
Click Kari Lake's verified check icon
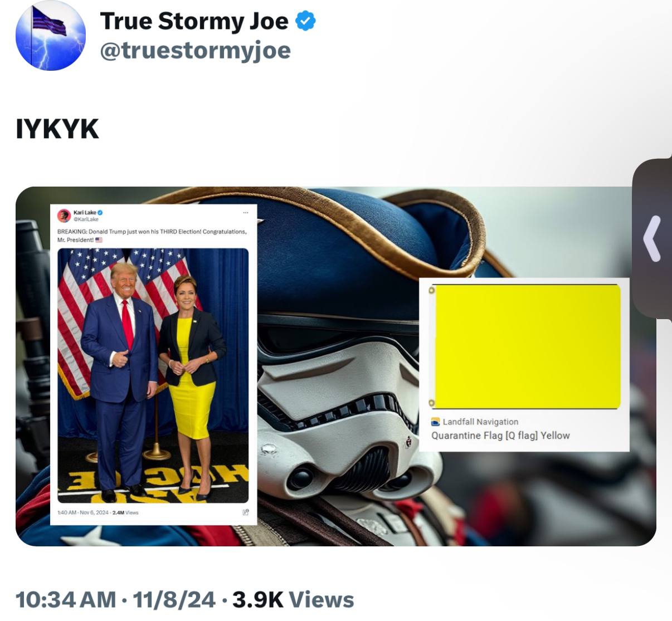click(100, 213)
